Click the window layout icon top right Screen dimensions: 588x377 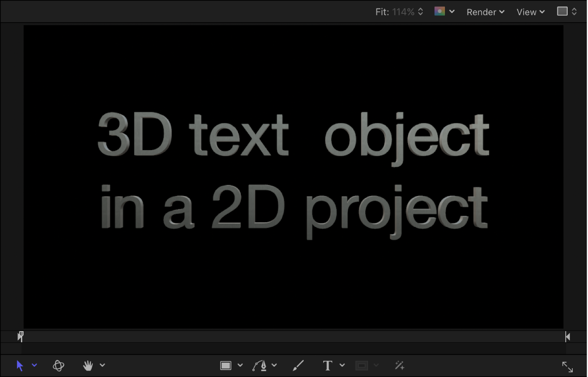[x=563, y=11]
